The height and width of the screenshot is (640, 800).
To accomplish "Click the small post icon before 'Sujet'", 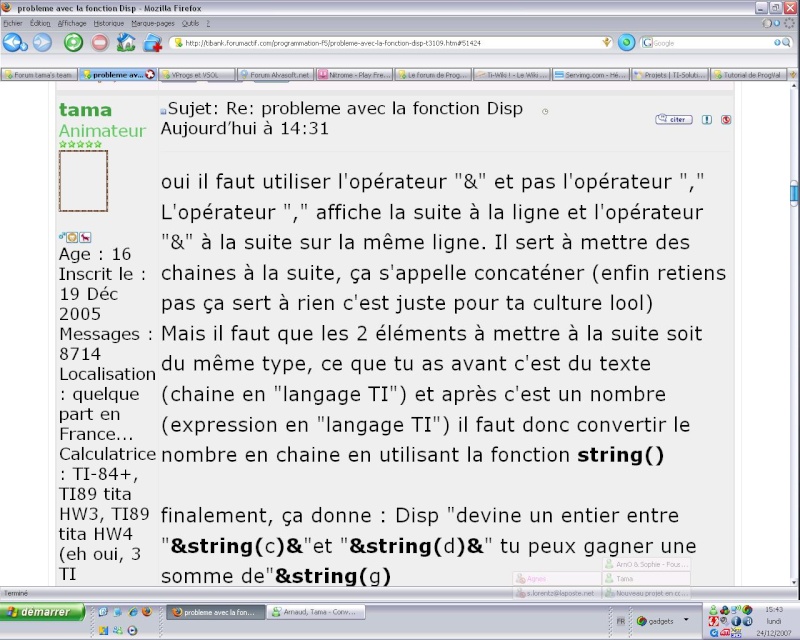I will point(163,111).
